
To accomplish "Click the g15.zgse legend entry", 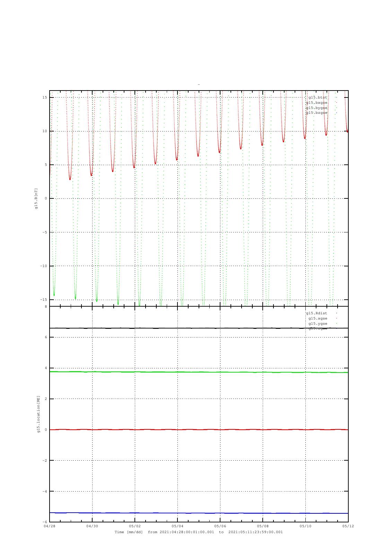I will point(318,328).
